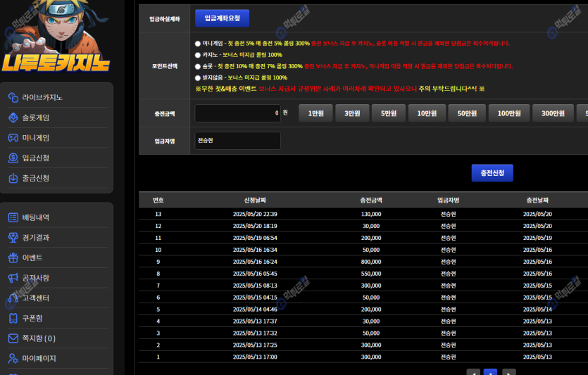Click the Slot Game (슬롯게임) sidebar icon
The height and width of the screenshot is (375, 588).
[x=13, y=117]
